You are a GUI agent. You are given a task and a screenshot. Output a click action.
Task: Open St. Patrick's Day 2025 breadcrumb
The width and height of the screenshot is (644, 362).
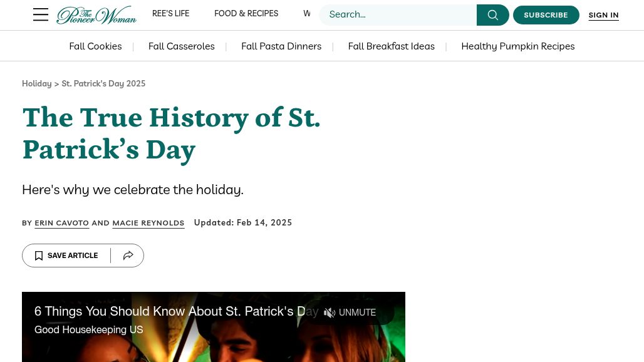click(x=103, y=84)
